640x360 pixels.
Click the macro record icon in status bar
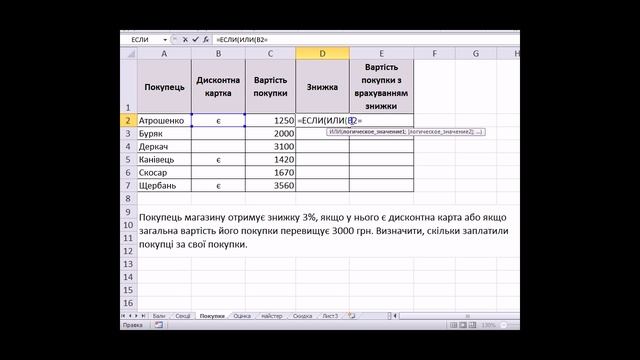(158, 325)
